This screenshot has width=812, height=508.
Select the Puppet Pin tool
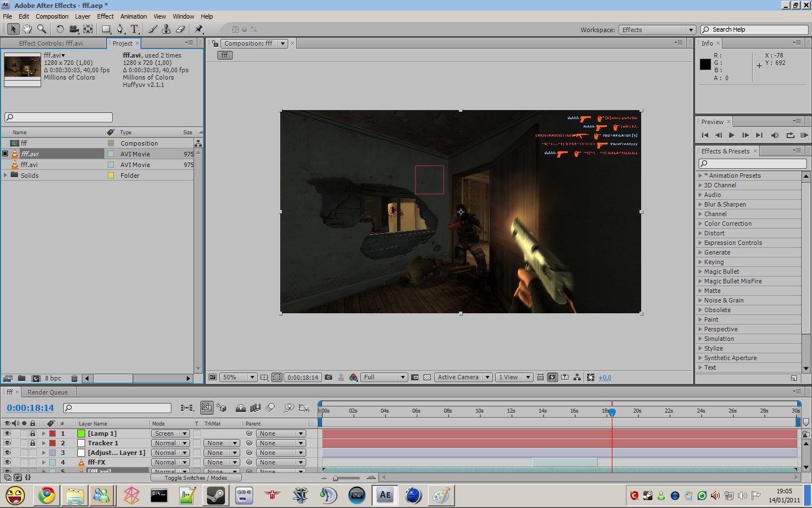tap(198, 29)
